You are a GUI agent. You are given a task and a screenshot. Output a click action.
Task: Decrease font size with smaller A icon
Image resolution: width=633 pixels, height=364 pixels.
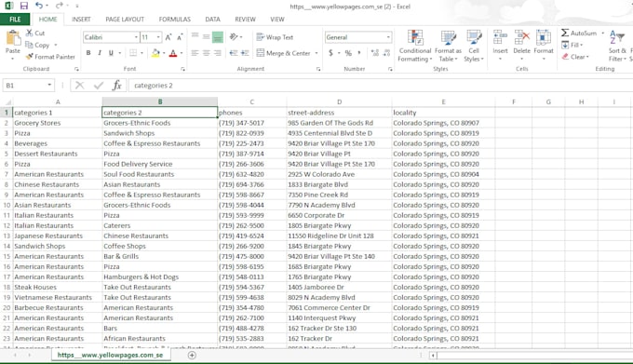point(180,37)
